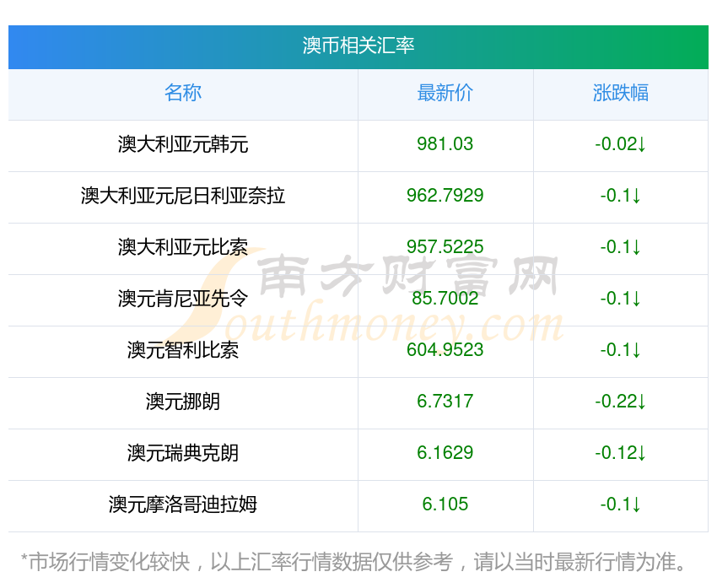Click the -0.1↓ change for 澳元肯尼亚先令
717x588 pixels.
coord(621,299)
